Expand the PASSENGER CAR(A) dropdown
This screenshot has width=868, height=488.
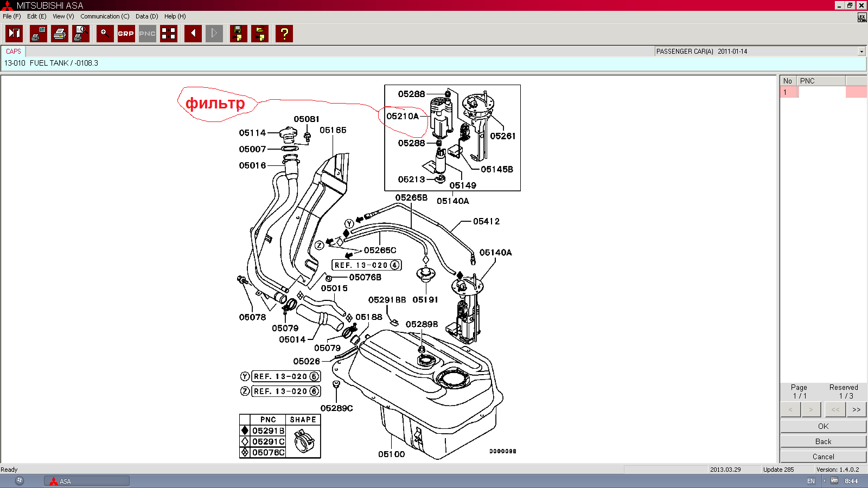861,52
